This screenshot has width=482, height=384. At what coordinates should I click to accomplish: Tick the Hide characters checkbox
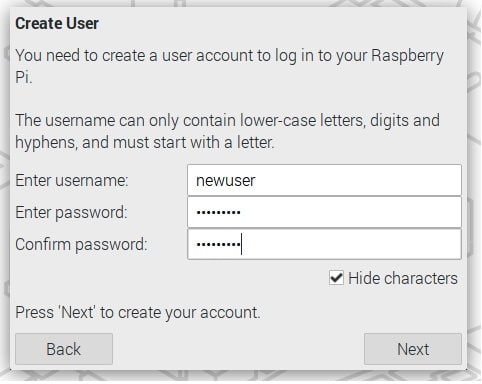(x=336, y=277)
